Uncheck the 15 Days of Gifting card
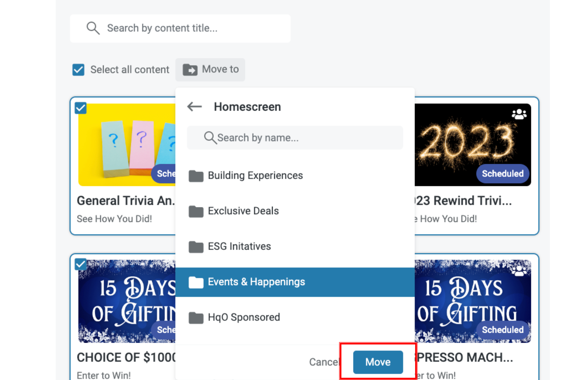The width and height of the screenshot is (588, 380). [81, 264]
